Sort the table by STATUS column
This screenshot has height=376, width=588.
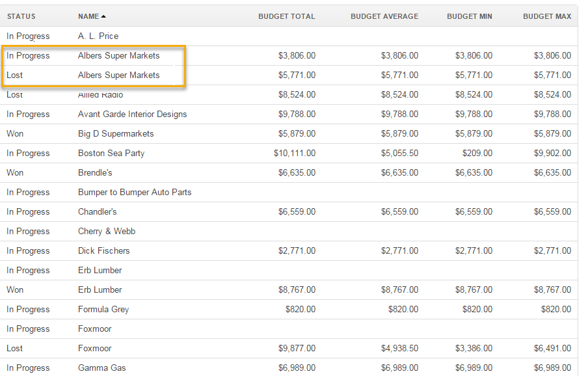tap(20, 16)
